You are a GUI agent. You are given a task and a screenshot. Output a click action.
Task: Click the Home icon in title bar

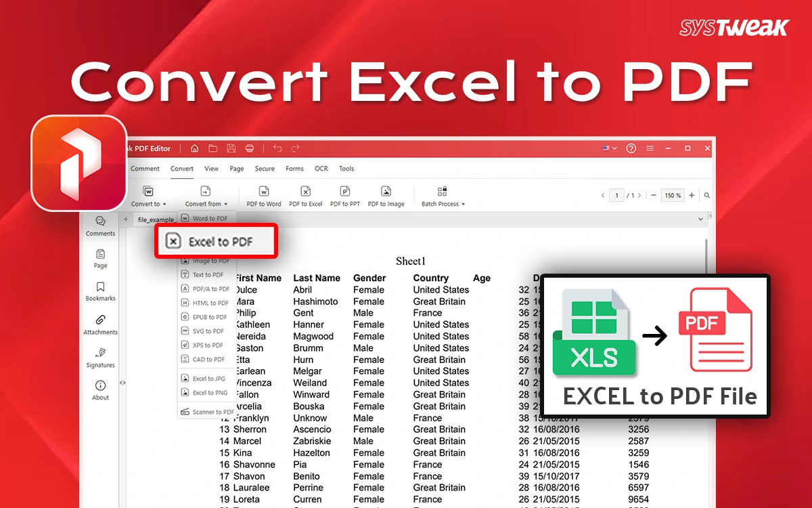[195, 148]
